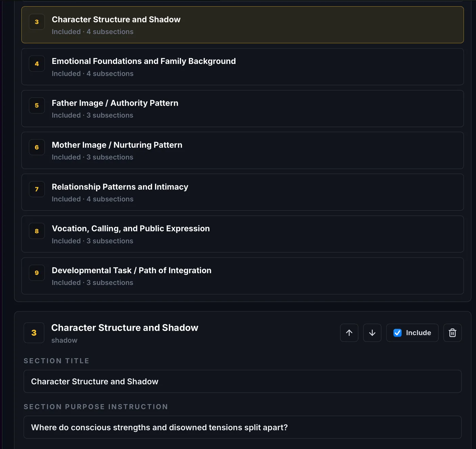
Task: Select Vocation, Calling, and Public Expression section
Action: click(x=242, y=234)
